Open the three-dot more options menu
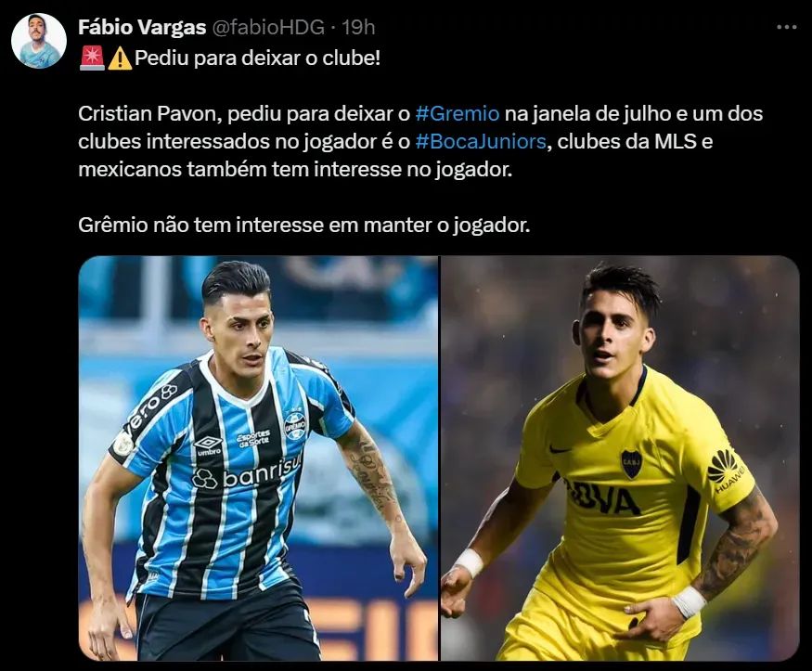Viewport: 812px width, 671px height. 786,28
